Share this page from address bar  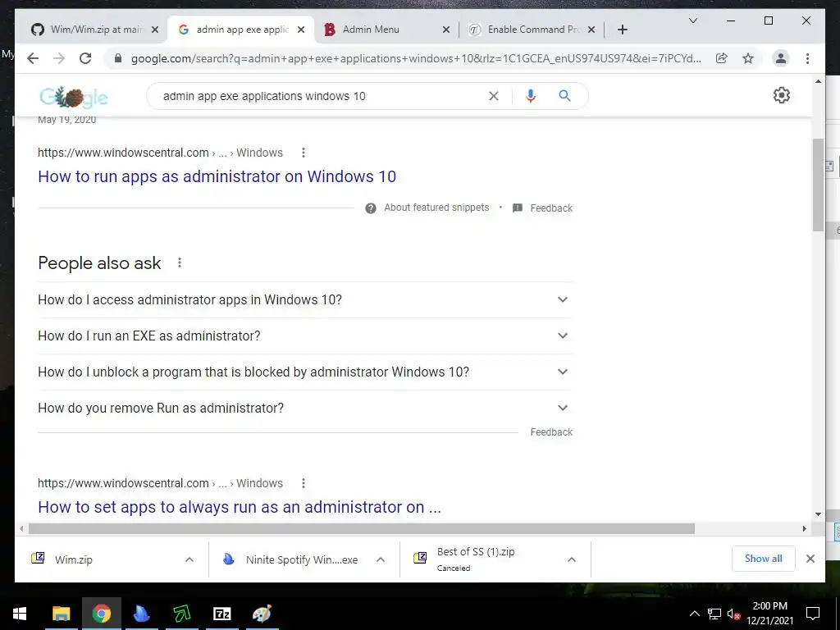pyautogui.click(x=722, y=58)
